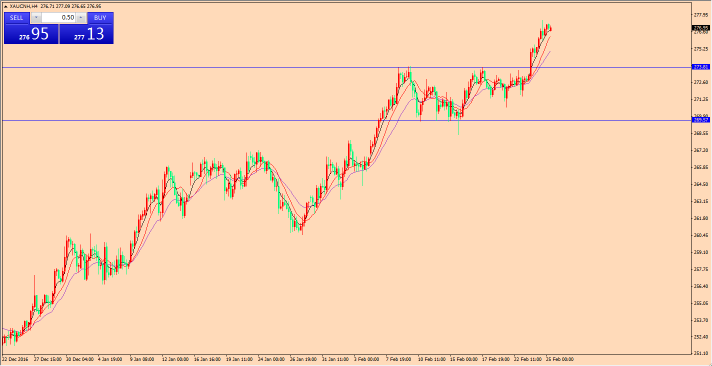Click the upper blue price label on axis

click(701, 67)
